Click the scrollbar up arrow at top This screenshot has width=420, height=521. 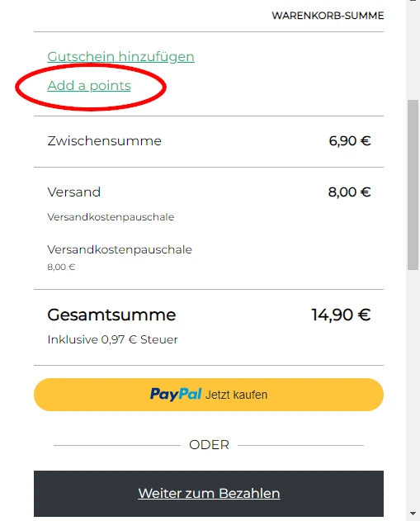(x=413, y=1)
